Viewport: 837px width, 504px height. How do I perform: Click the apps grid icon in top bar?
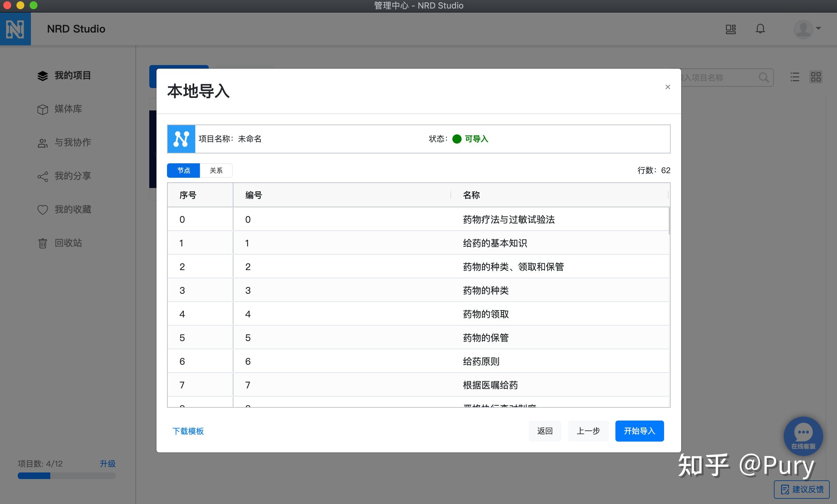(x=731, y=29)
